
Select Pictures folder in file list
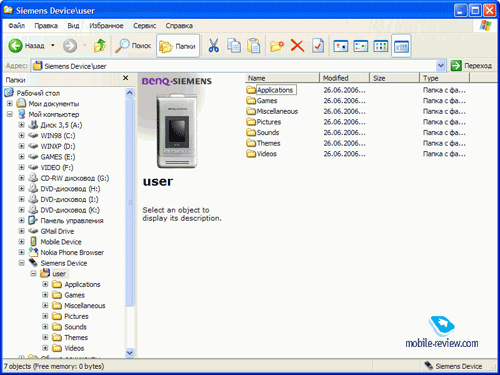269,122
